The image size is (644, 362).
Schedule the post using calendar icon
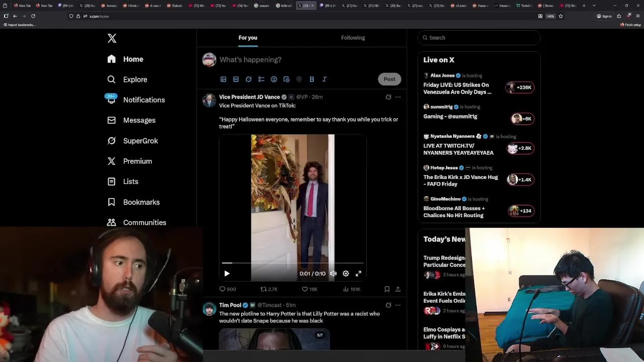point(286,79)
